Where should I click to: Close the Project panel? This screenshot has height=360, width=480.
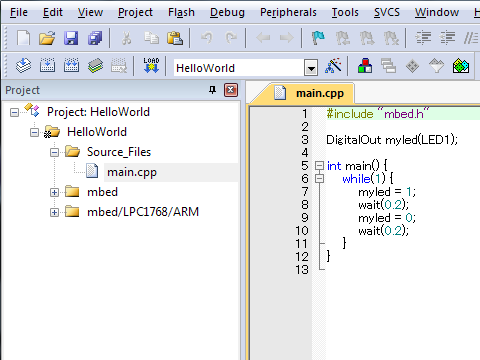pos(231,90)
